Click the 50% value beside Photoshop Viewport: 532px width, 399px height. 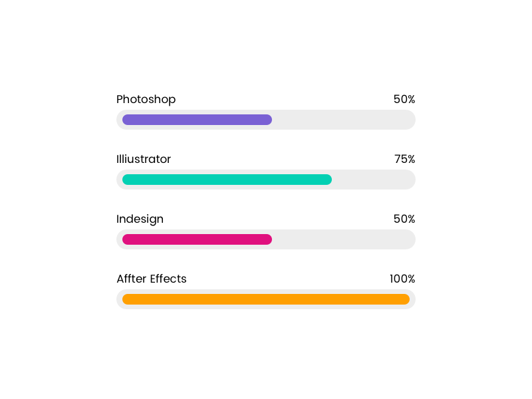tap(404, 100)
